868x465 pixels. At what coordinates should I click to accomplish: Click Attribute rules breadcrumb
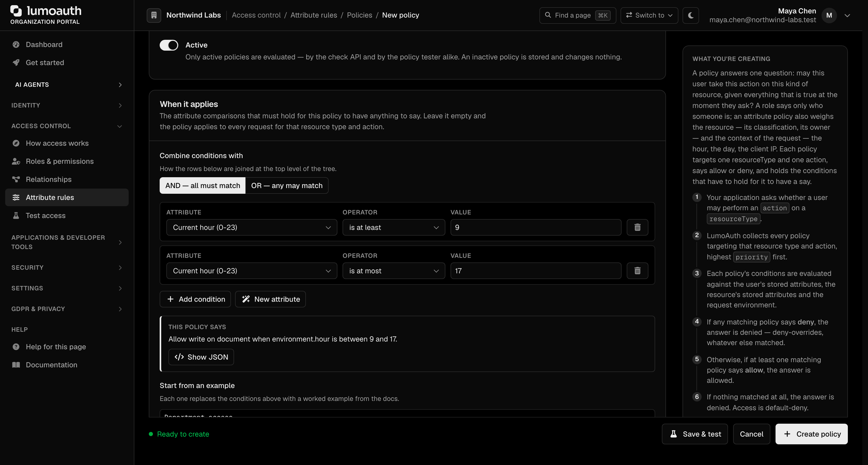[314, 15]
